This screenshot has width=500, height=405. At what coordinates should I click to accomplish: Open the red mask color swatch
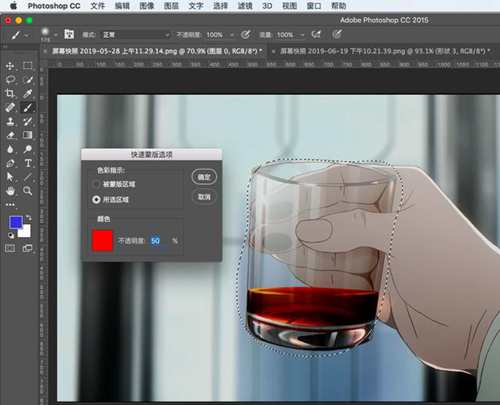pyautogui.click(x=102, y=240)
